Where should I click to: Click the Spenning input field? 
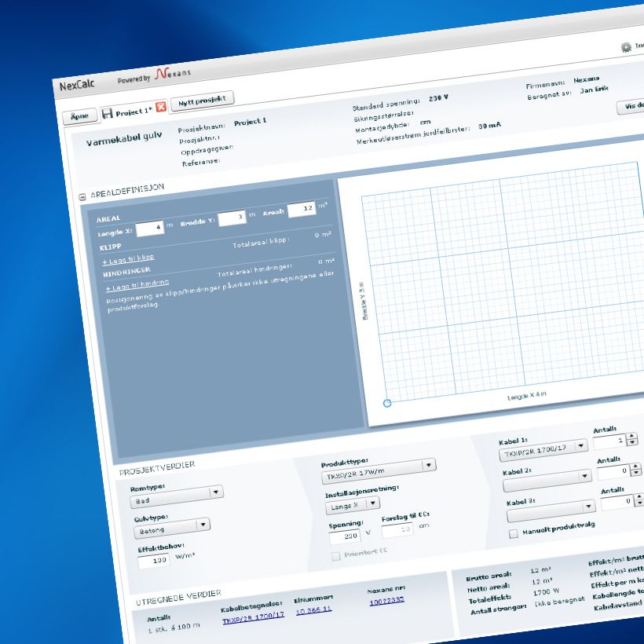point(345,536)
